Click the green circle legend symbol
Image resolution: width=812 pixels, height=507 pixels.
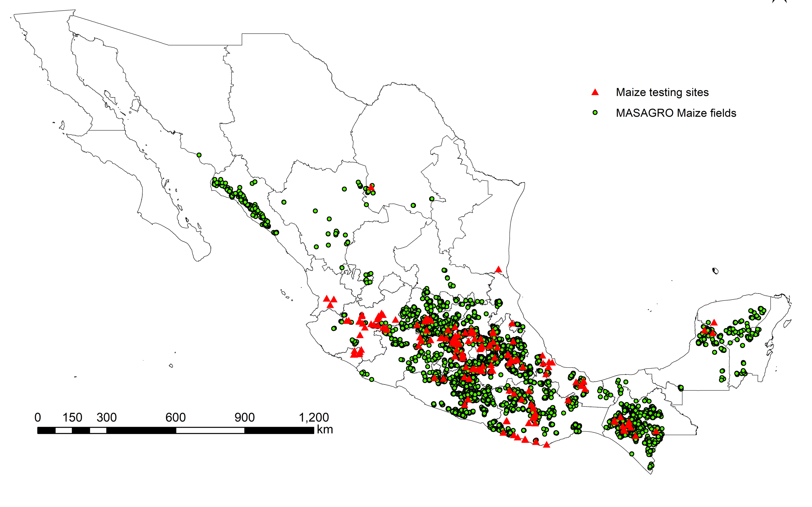[595, 113]
